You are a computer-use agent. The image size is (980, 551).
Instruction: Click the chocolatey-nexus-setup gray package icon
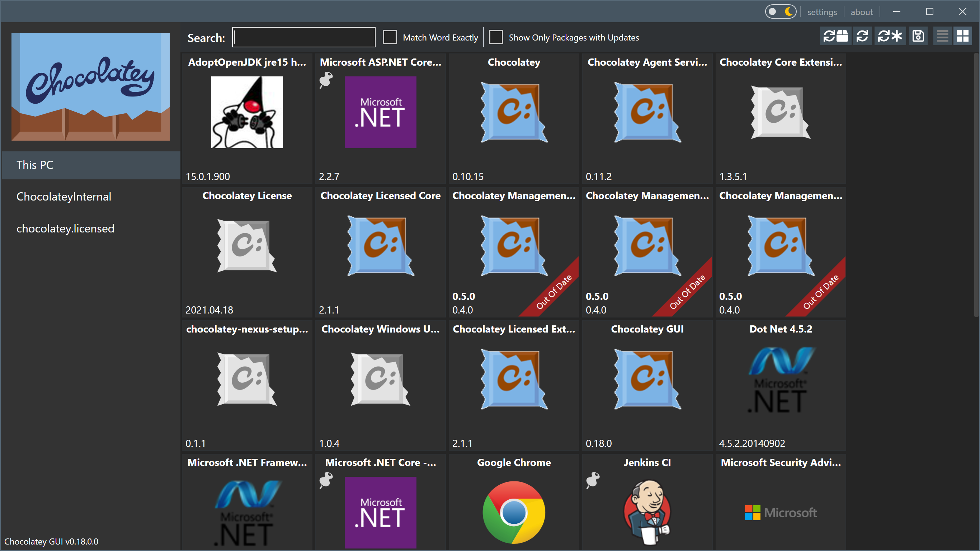[x=247, y=380]
